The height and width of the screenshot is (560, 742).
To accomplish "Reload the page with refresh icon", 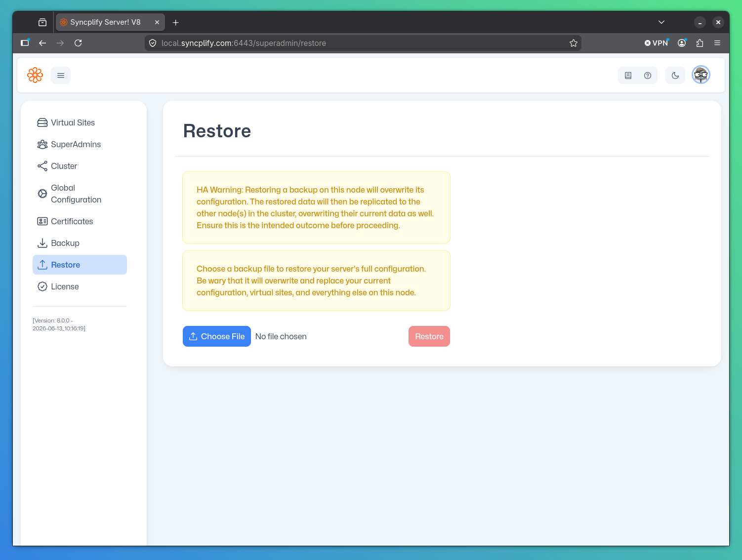I will (78, 43).
